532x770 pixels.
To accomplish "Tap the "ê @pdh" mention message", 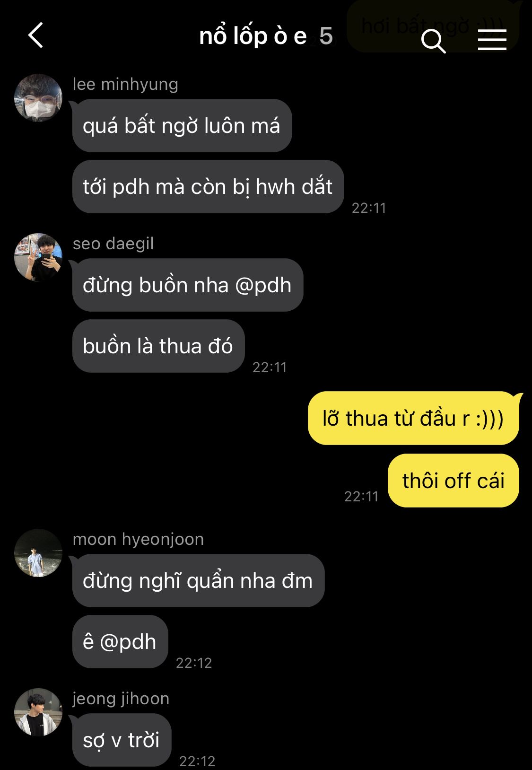I will pyautogui.click(x=120, y=642).
